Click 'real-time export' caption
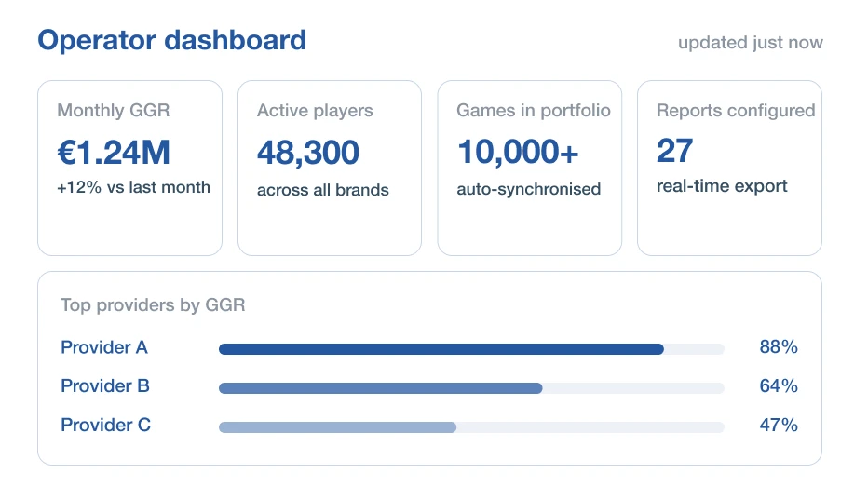Screen dimensions: 868x500 pos(722,186)
